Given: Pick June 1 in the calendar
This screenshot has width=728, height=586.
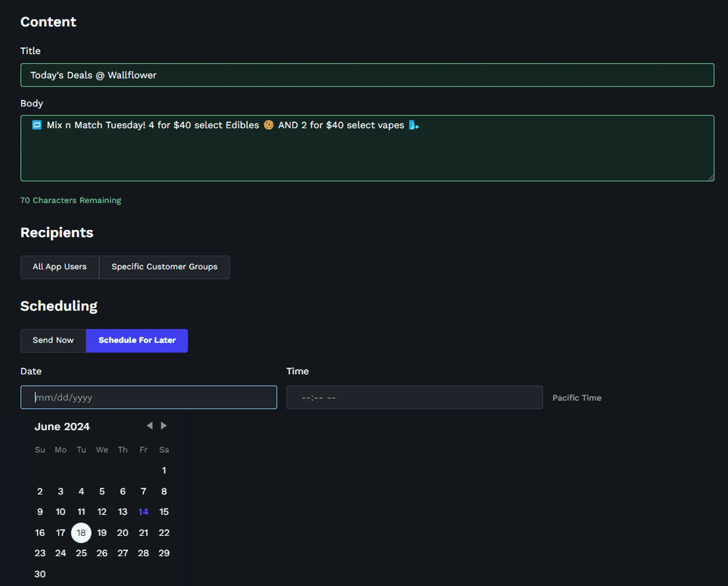Looking at the screenshot, I should 164,470.
